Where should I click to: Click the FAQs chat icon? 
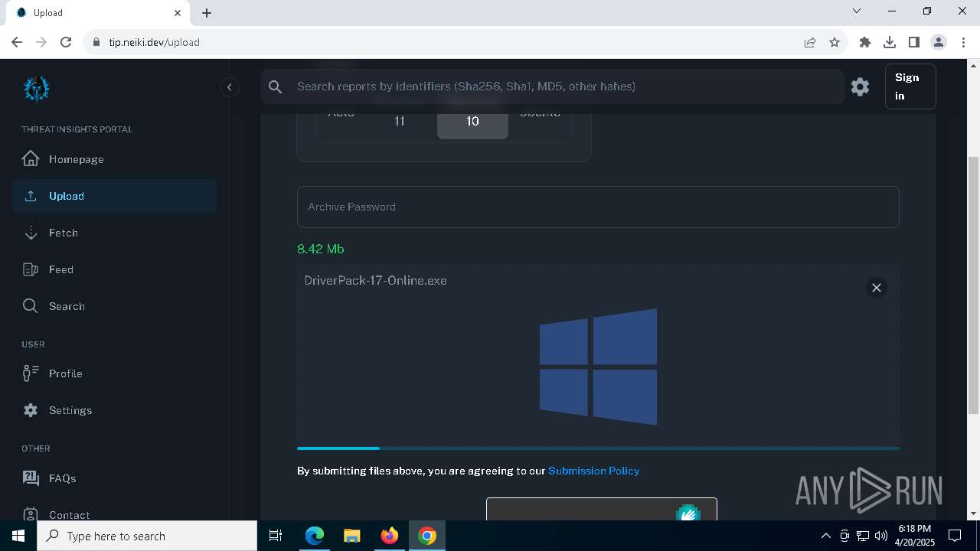[x=31, y=478]
